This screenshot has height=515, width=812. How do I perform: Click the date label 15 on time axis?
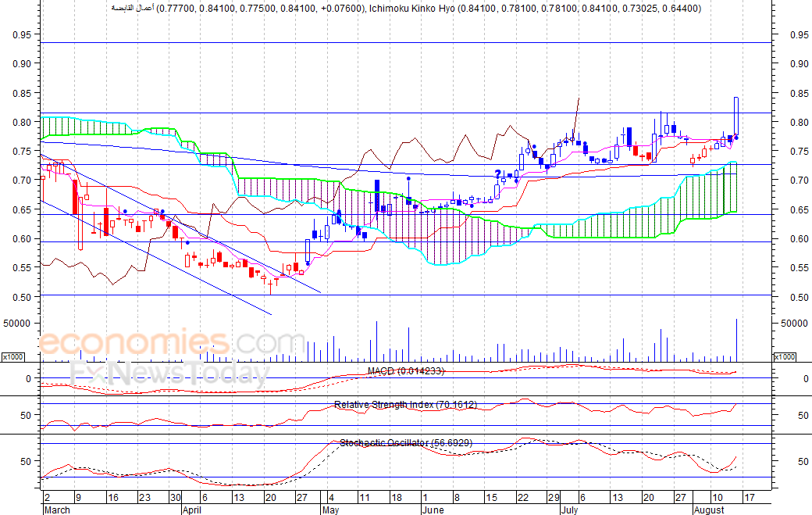pos(491,498)
